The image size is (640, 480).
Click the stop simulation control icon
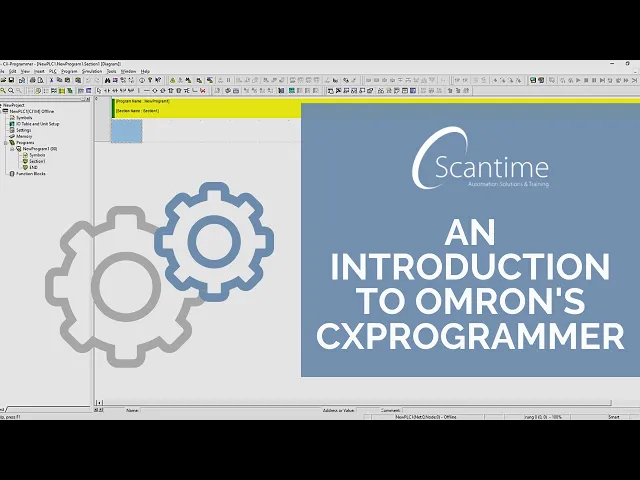586,80
